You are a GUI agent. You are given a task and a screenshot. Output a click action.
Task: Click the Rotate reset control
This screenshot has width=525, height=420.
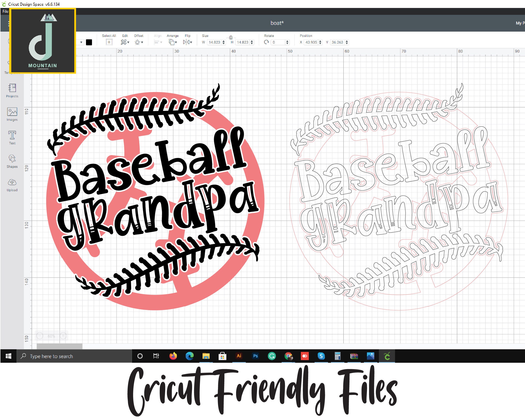click(x=267, y=42)
